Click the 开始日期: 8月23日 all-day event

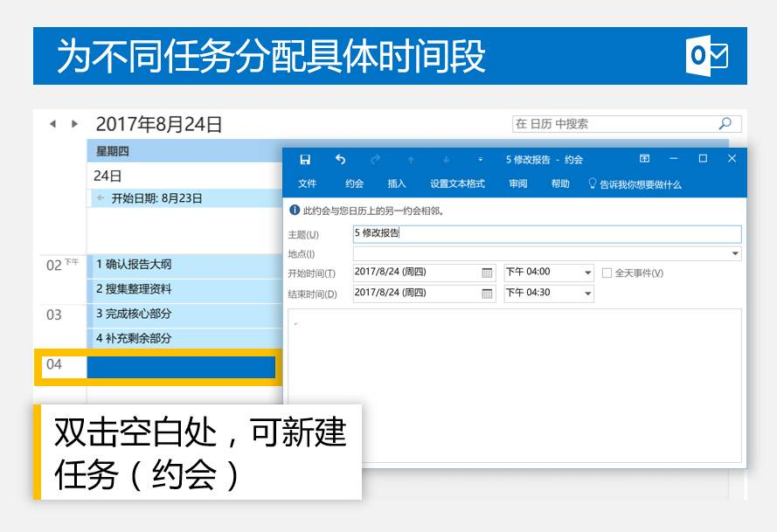click(x=187, y=198)
